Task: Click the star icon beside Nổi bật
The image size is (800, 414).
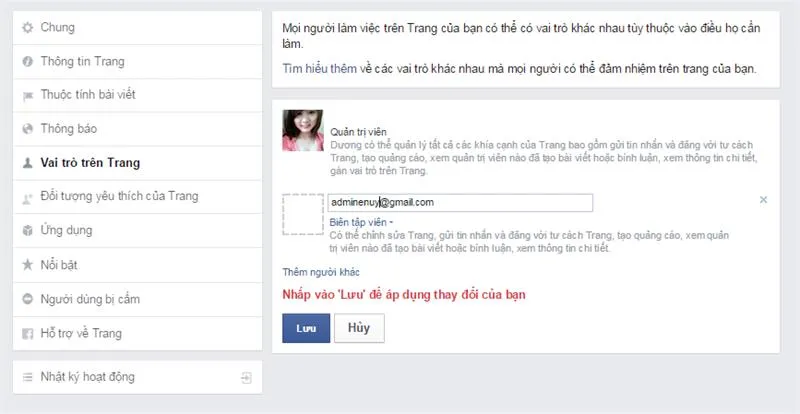Action: tap(28, 265)
